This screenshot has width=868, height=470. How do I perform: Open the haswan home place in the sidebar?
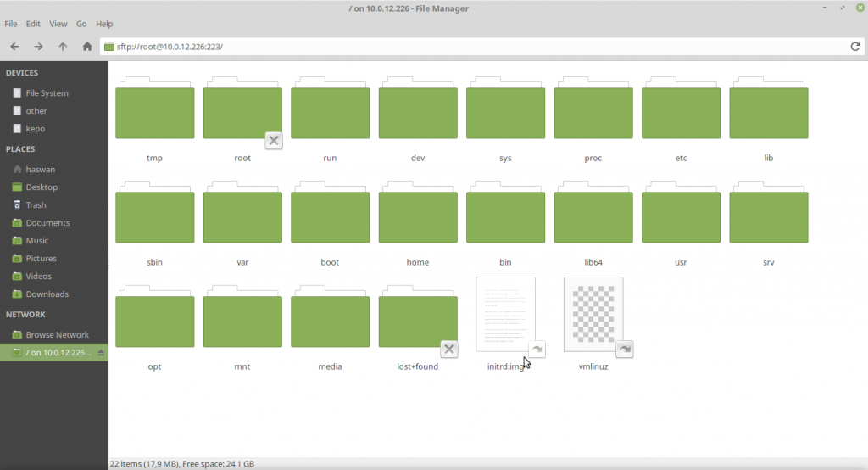53,169
